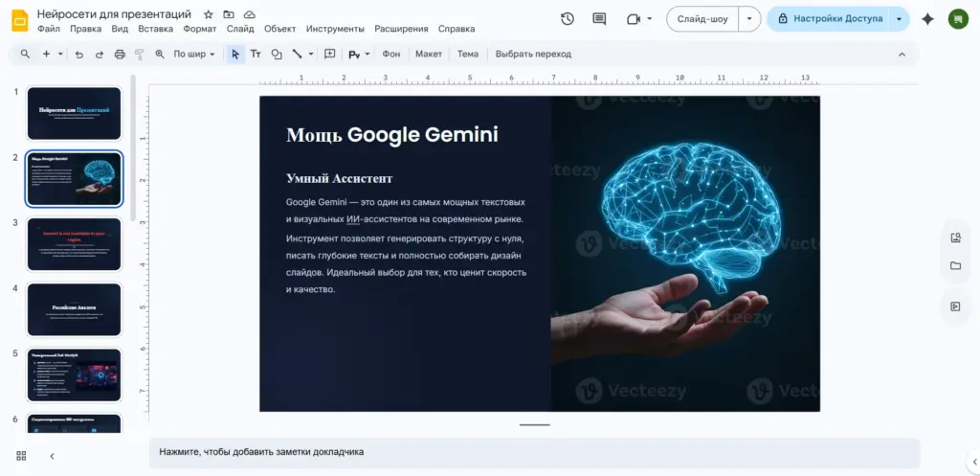Expand the line type dropdown arrow
980x476 pixels.
tap(311, 55)
